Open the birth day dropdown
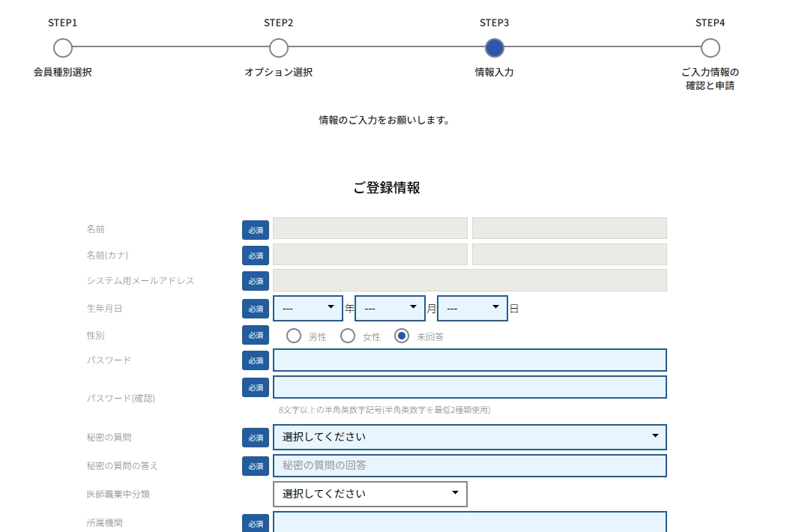Image resolution: width=799 pixels, height=532 pixels. click(x=472, y=308)
